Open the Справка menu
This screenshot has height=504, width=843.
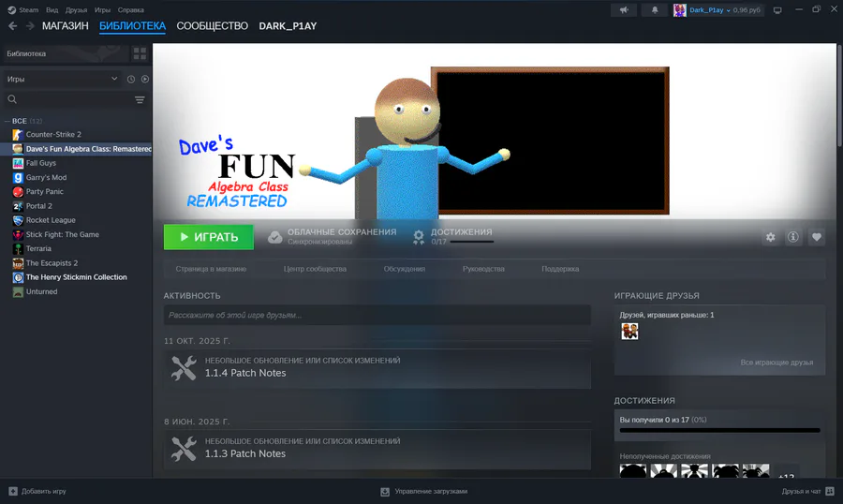[130, 10]
